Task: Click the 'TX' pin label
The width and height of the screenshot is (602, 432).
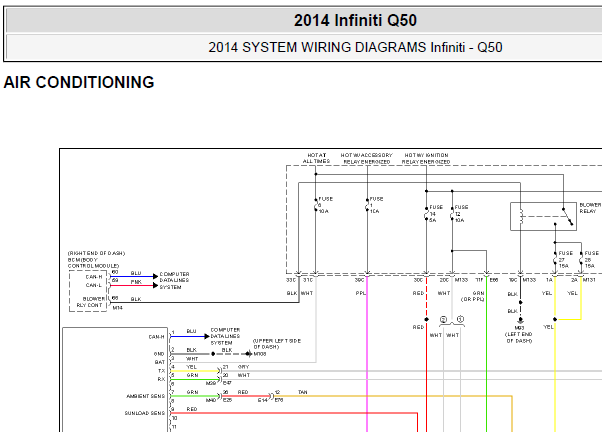Action: click(x=162, y=371)
